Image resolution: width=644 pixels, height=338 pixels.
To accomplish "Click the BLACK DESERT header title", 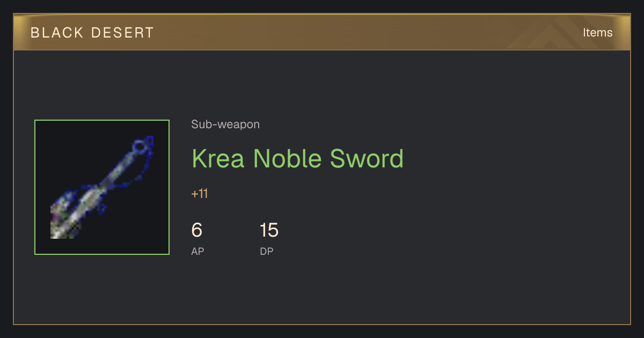I will click(92, 33).
